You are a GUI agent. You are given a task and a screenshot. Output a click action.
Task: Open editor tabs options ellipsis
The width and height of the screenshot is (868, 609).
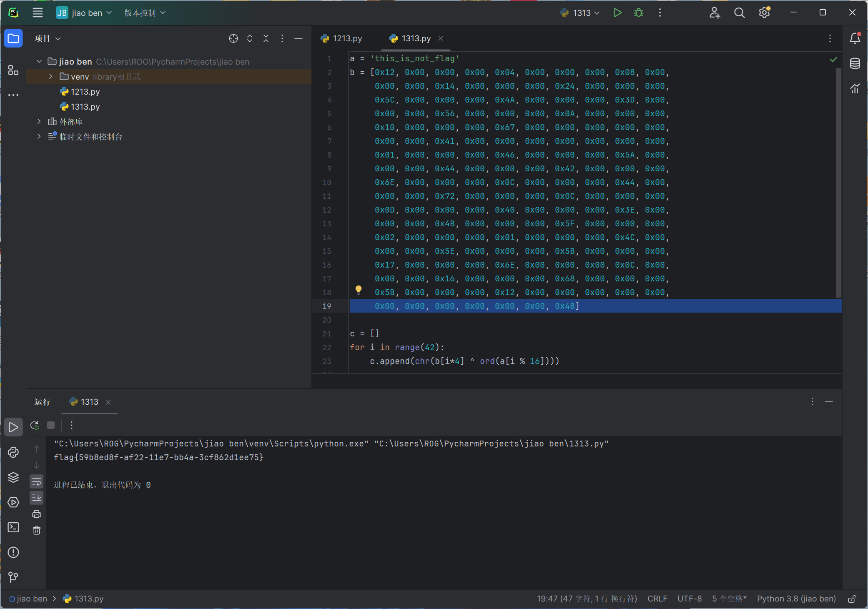tap(830, 38)
